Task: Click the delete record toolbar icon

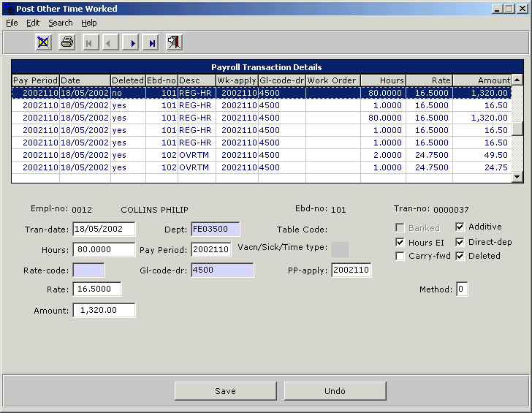Action: pyautogui.click(x=44, y=42)
